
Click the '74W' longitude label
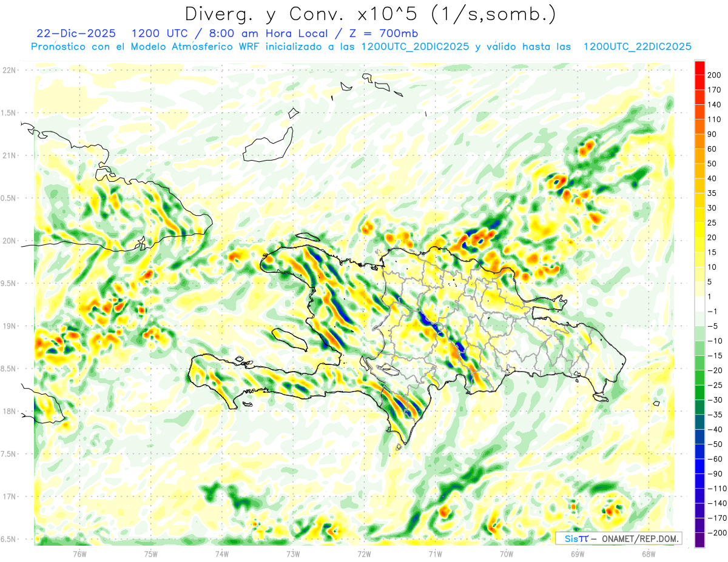tap(221, 554)
